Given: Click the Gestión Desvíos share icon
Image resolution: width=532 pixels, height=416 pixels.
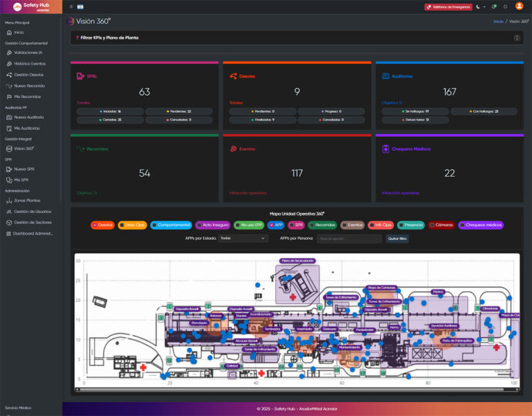Looking at the screenshot, I should (x=8, y=74).
